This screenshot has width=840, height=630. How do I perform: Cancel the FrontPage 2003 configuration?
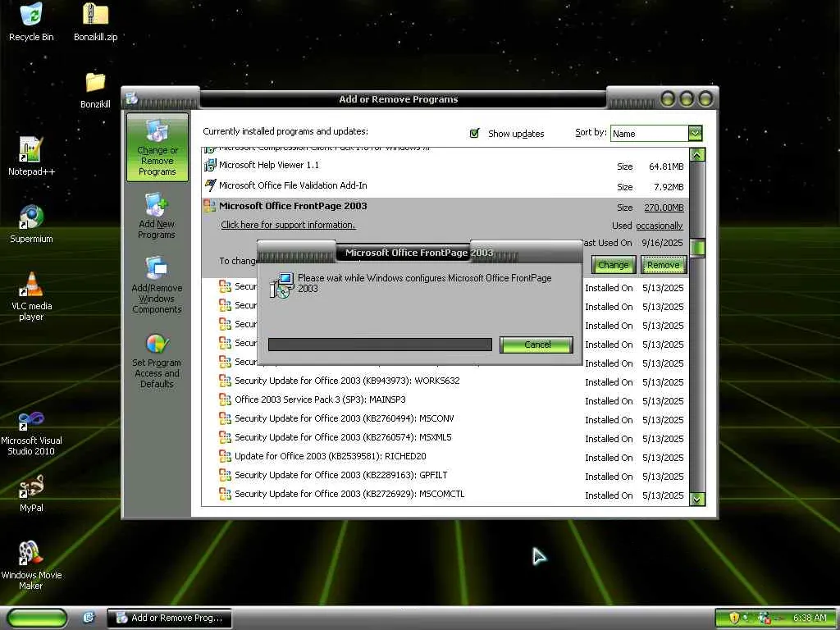(536, 345)
